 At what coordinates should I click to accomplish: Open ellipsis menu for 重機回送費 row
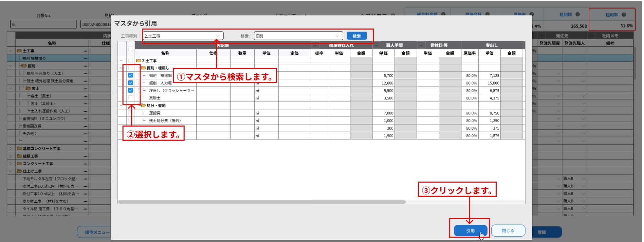(86, 126)
